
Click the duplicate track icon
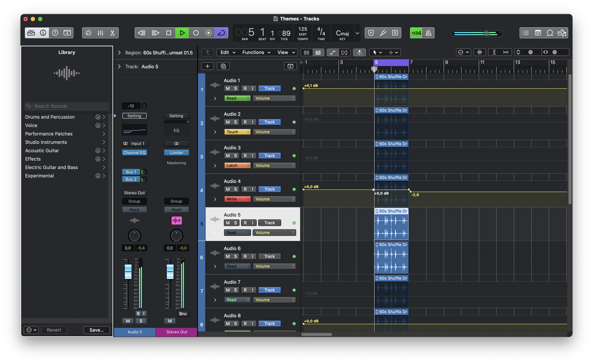(223, 66)
